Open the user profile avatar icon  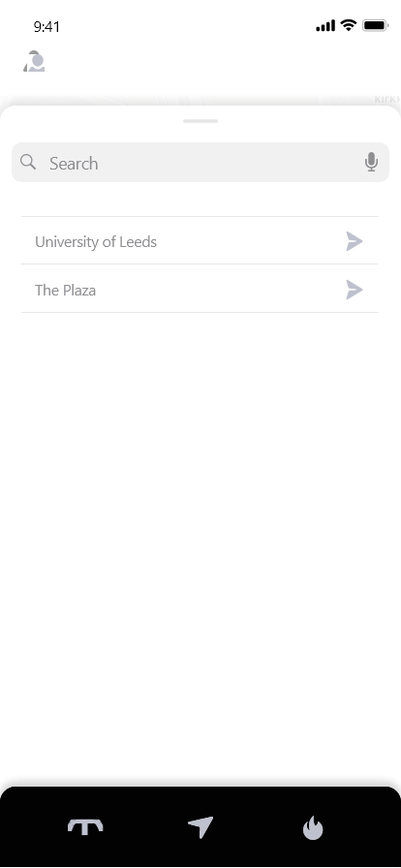click(34, 61)
